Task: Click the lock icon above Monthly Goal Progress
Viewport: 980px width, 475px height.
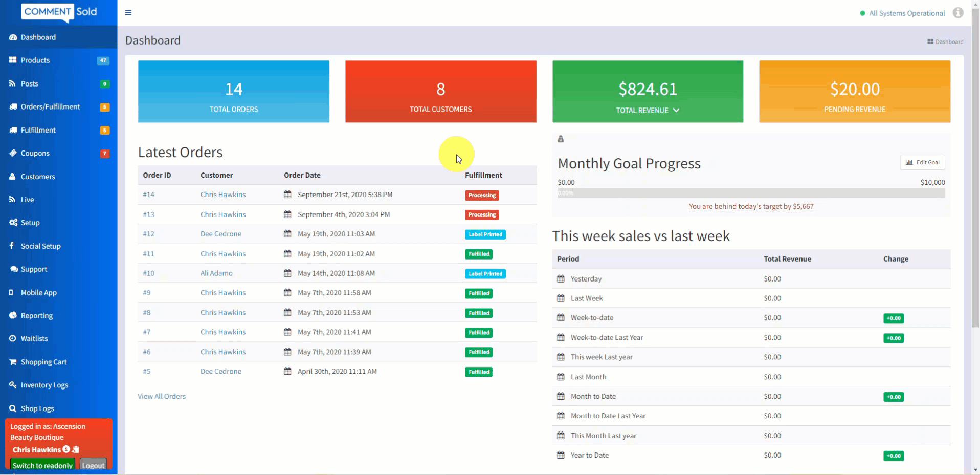Action: (561, 139)
